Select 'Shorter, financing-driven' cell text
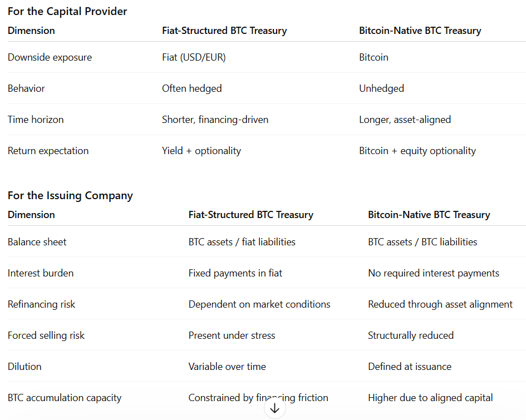This screenshot has height=420, width=526. tap(215, 120)
